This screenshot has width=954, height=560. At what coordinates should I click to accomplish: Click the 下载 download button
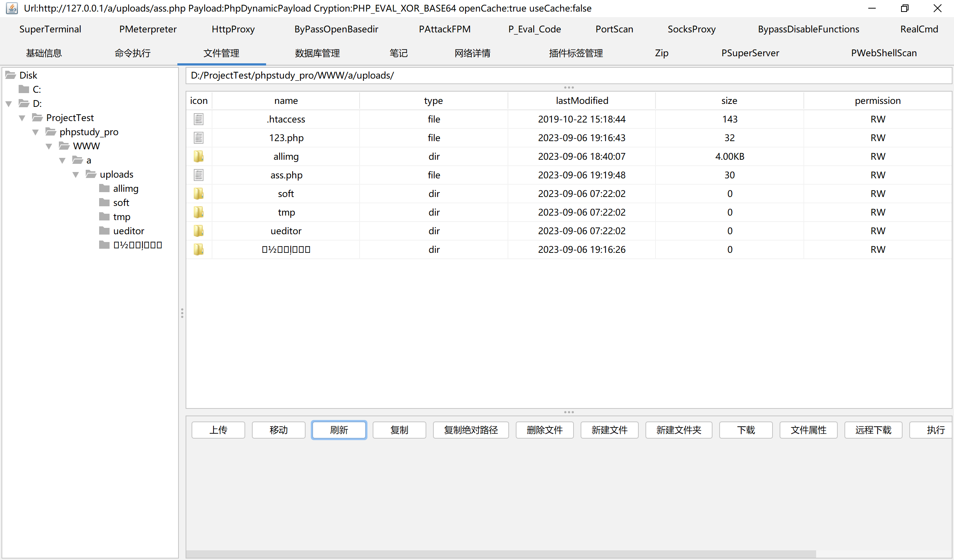[x=746, y=430]
